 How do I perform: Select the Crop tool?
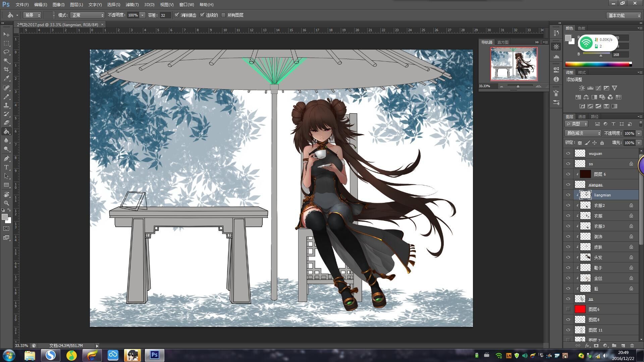tap(6, 69)
